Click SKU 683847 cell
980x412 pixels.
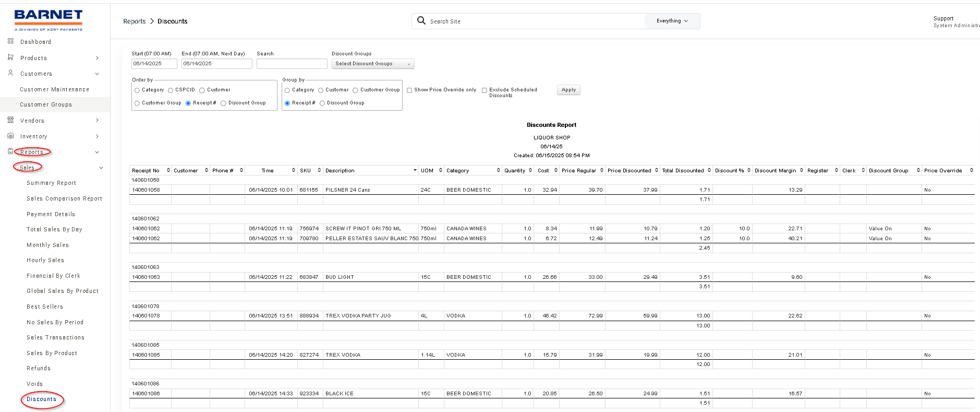click(310, 277)
